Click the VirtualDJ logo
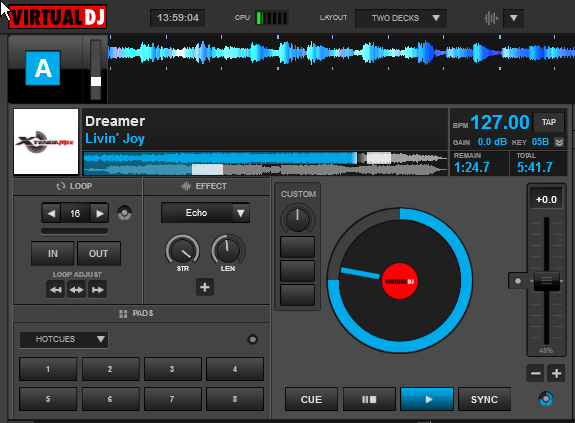Screen dimensions: 575x423 tap(57, 16)
